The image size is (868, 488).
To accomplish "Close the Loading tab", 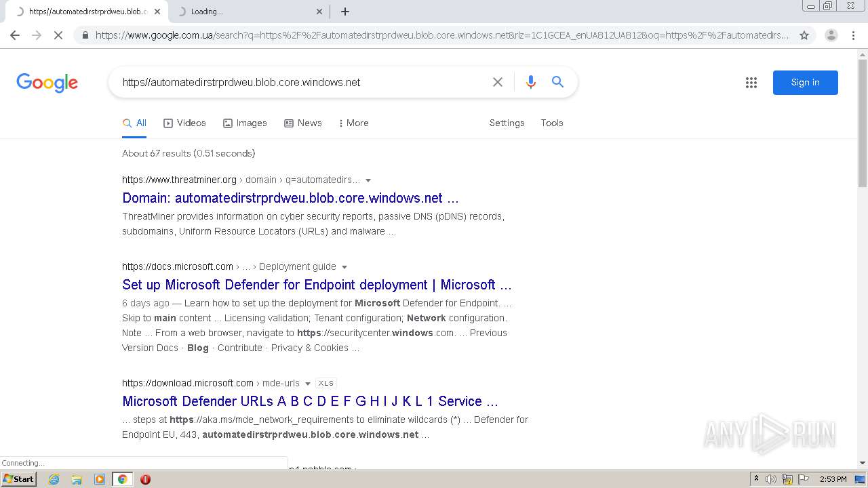I will pyautogui.click(x=319, y=12).
